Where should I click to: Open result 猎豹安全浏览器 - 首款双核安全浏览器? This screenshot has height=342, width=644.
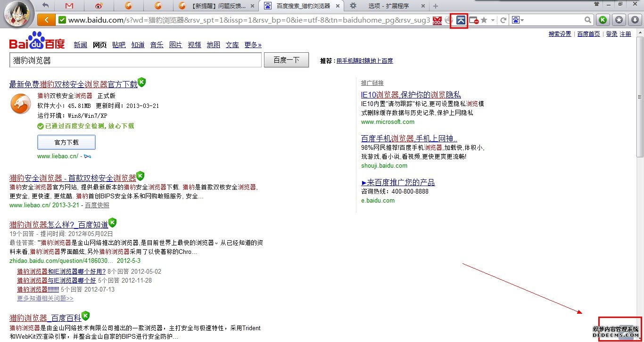(x=73, y=178)
